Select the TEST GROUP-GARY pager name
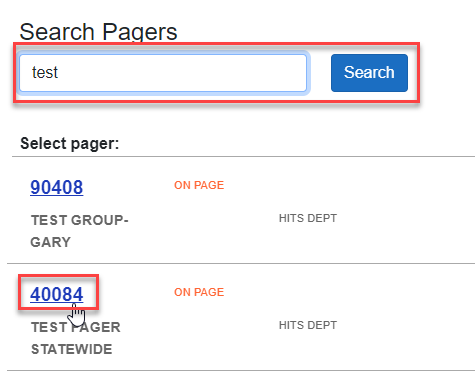 point(79,231)
